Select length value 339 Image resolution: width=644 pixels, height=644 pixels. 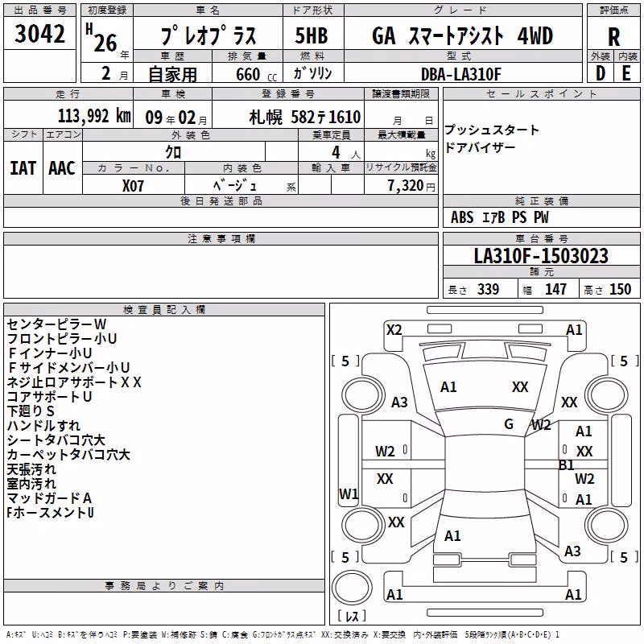tap(488, 290)
